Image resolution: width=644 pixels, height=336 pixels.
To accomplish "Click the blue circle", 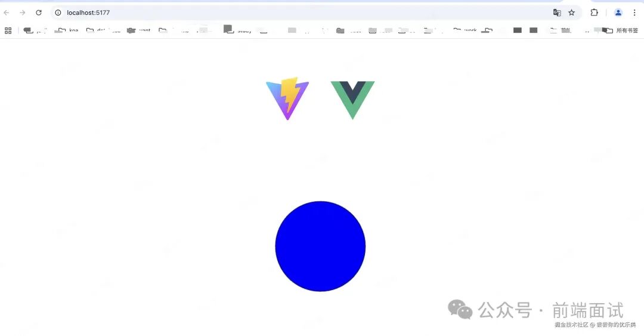I will (320, 246).
